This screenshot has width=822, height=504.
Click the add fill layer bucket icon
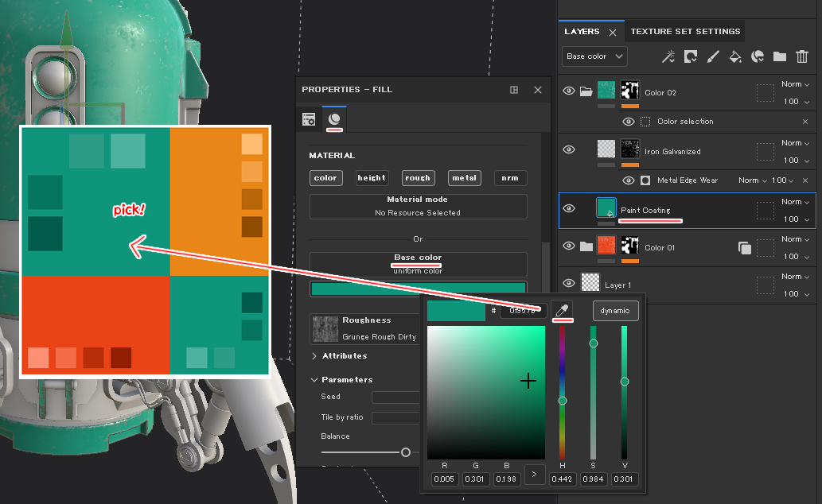tap(735, 56)
